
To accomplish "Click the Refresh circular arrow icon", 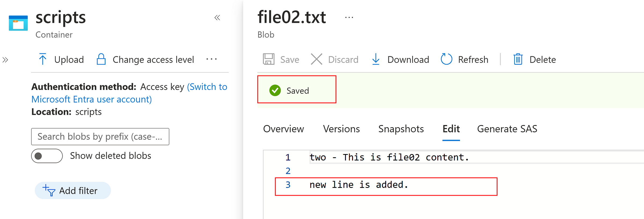I will (447, 59).
